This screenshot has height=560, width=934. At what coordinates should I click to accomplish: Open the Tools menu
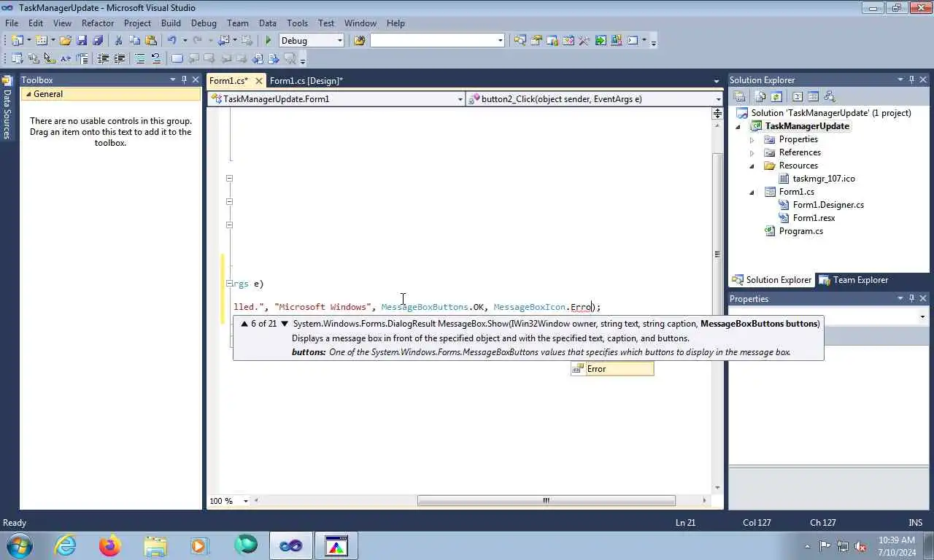pos(297,23)
